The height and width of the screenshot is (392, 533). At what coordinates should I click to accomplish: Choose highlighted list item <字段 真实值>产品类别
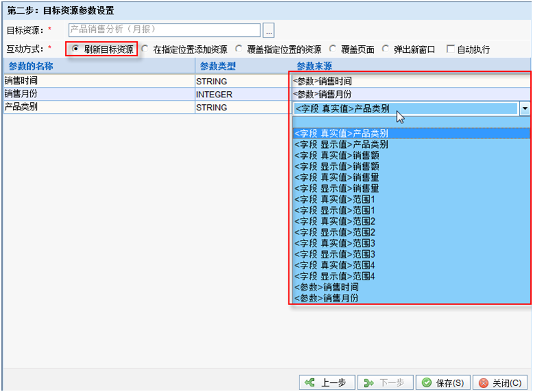click(x=411, y=133)
